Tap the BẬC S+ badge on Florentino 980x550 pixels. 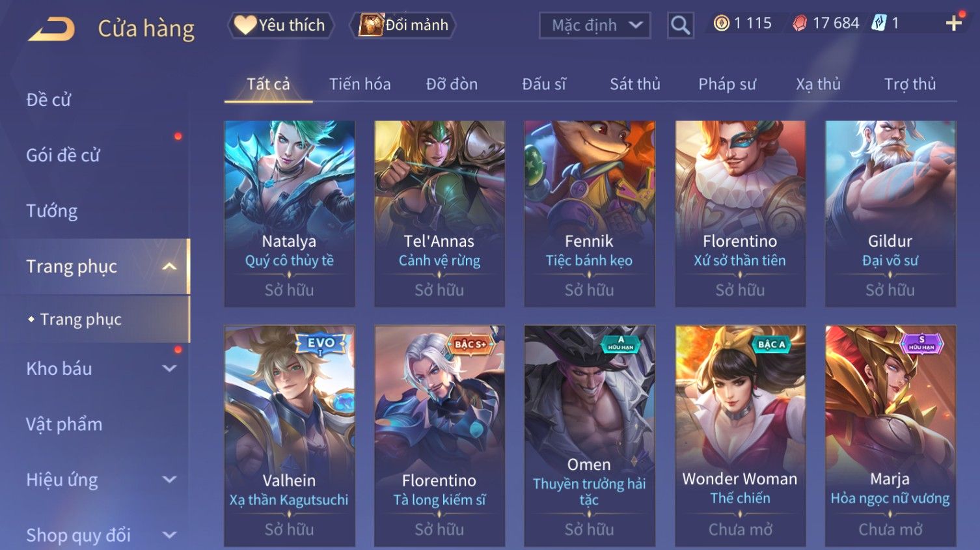click(x=471, y=344)
